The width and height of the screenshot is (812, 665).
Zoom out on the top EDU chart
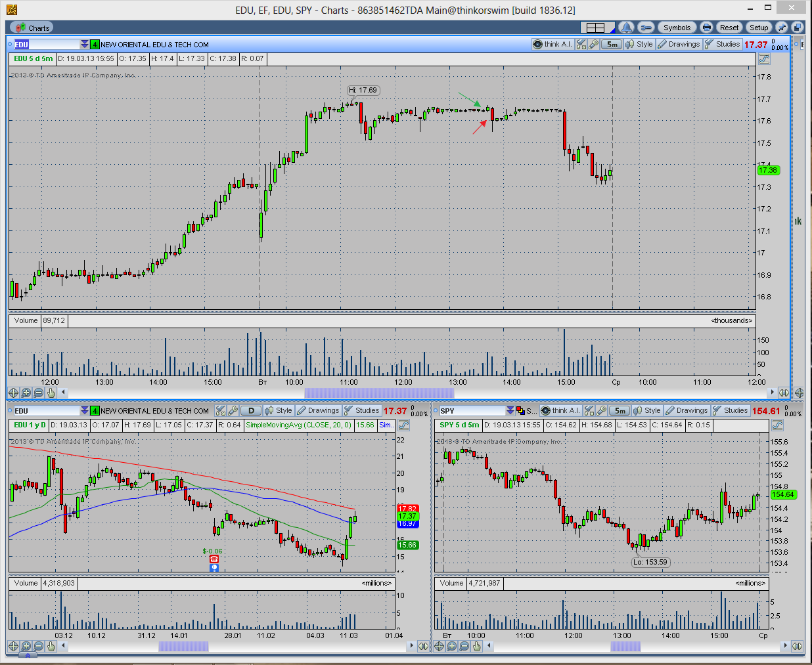click(39, 393)
